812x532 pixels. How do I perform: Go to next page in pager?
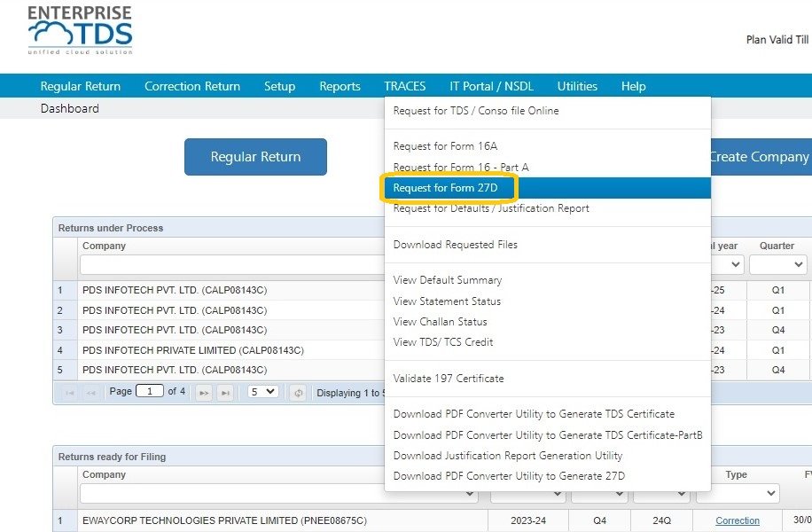pos(204,393)
